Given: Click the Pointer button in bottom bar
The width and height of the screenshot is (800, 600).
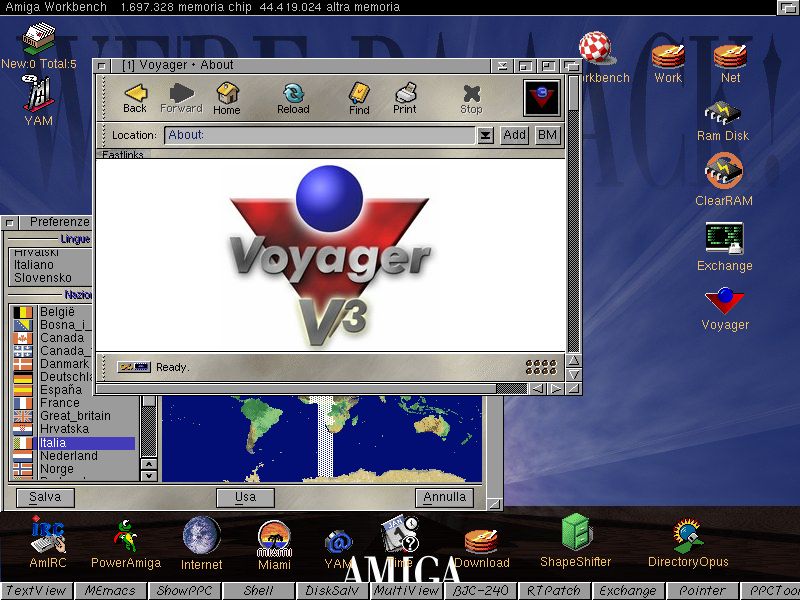Looking at the screenshot, I should pyautogui.click(x=702, y=591).
